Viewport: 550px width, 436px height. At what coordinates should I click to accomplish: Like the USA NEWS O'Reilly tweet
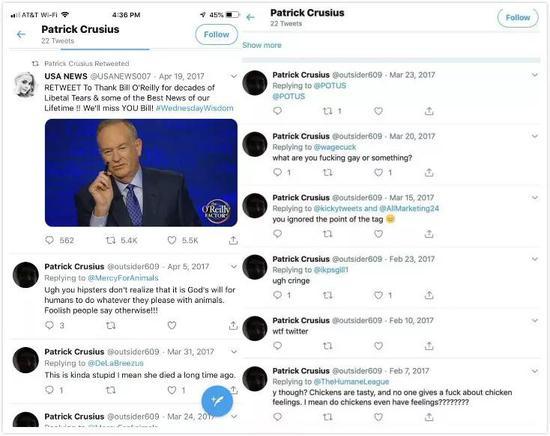click(x=172, y=240)
